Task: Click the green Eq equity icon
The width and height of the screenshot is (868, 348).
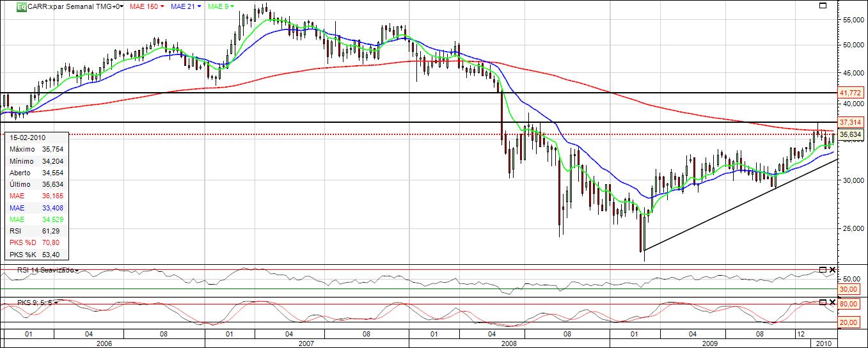Action: click(x=22, y=6)
